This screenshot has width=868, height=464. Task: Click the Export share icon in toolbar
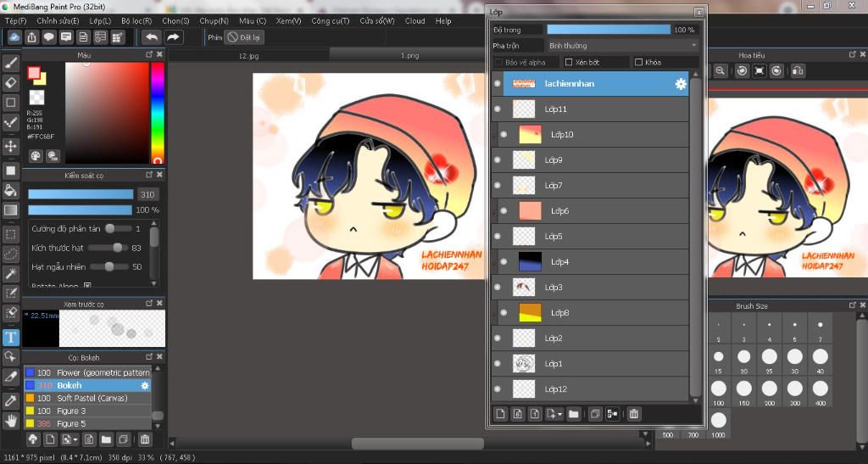coord(31,37)
